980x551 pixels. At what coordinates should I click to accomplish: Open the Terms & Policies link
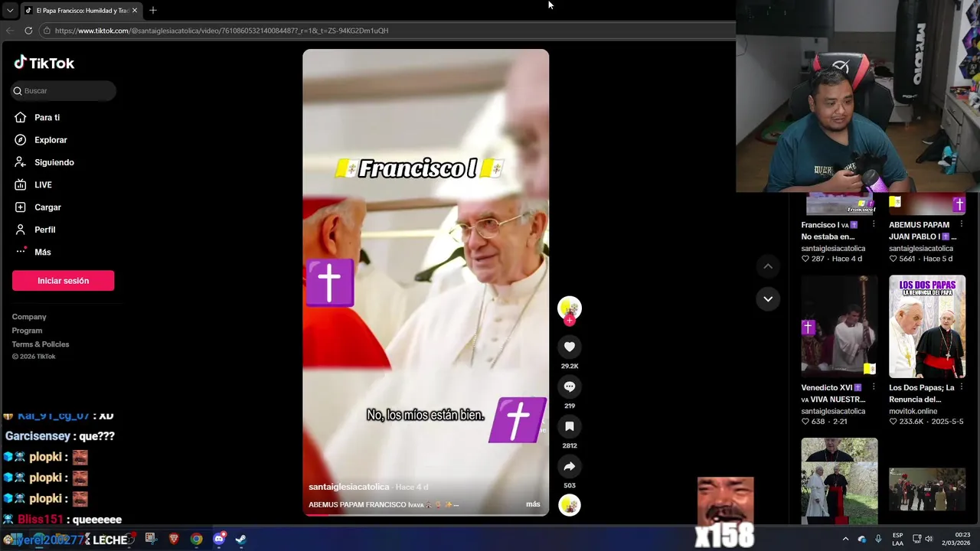click(x=41, y=344)
